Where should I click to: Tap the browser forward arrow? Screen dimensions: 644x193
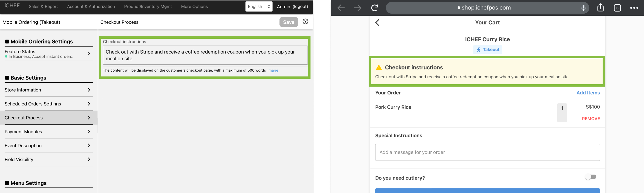[357, 8]
